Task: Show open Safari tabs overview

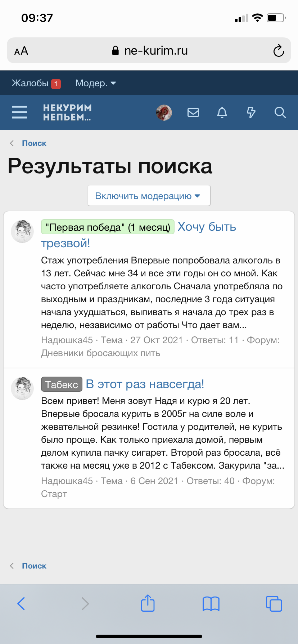Action: click(x=274, y=603)
